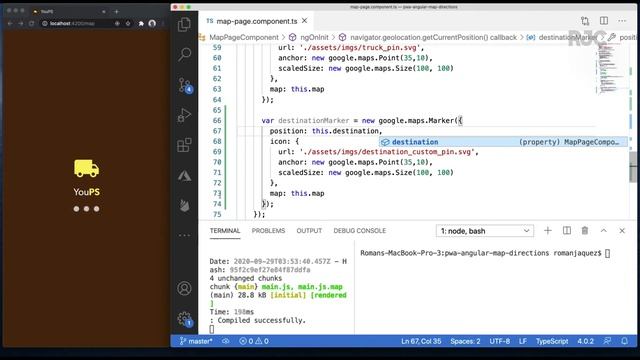Screen dimensions: 640x360
Task: Change file encoding UTF-8
Action: click(x=500, y=341)
